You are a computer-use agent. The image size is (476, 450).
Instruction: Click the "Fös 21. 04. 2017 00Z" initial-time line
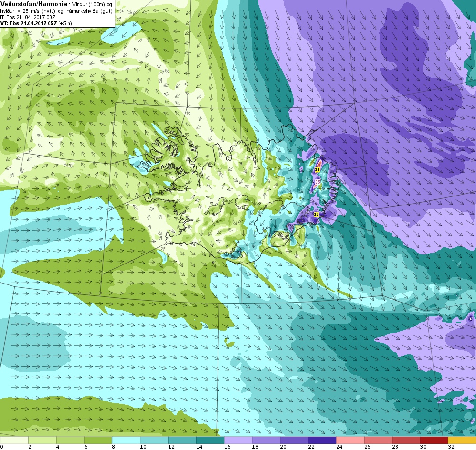(x=31, y=17)
